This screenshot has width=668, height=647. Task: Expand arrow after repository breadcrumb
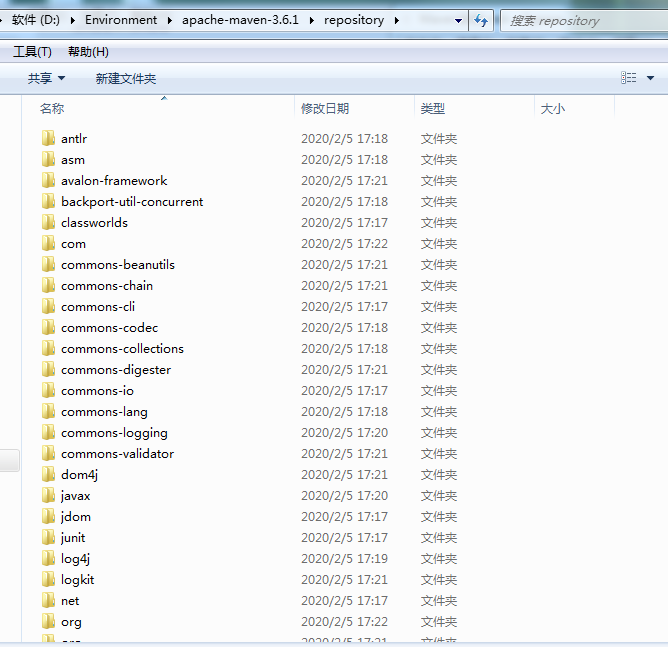coord(397,20)
